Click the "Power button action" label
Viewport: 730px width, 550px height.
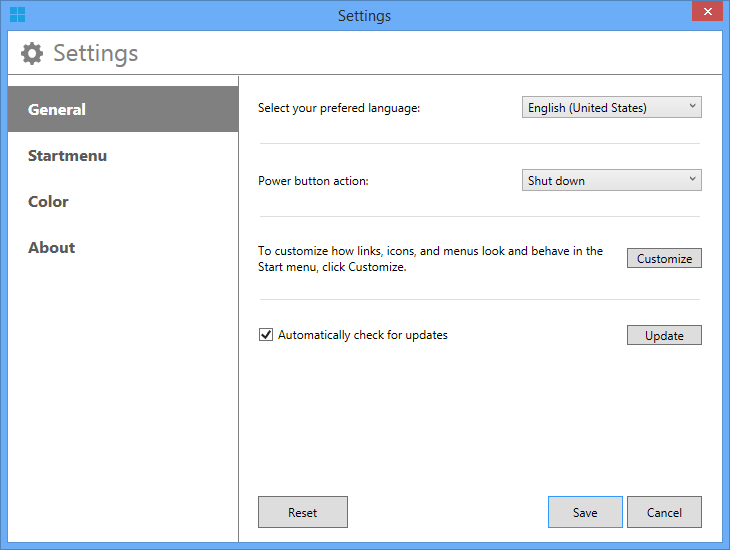[313, 181]
